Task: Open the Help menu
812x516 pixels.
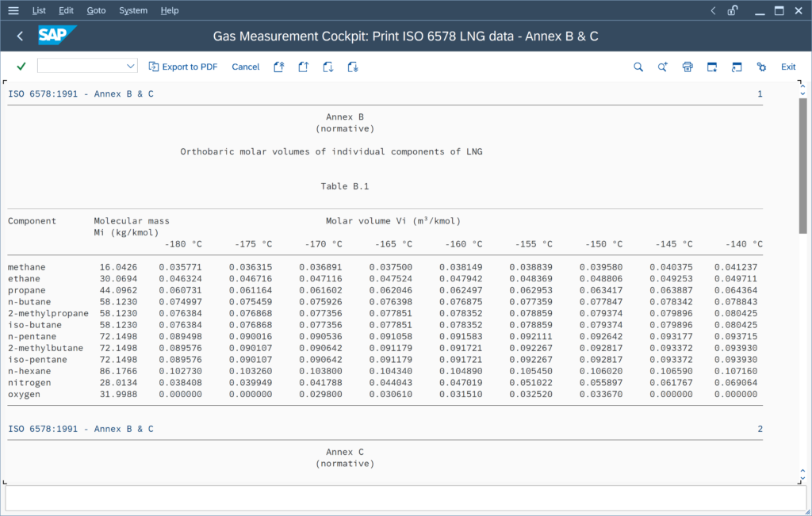Action: click(x=170, y=10)
